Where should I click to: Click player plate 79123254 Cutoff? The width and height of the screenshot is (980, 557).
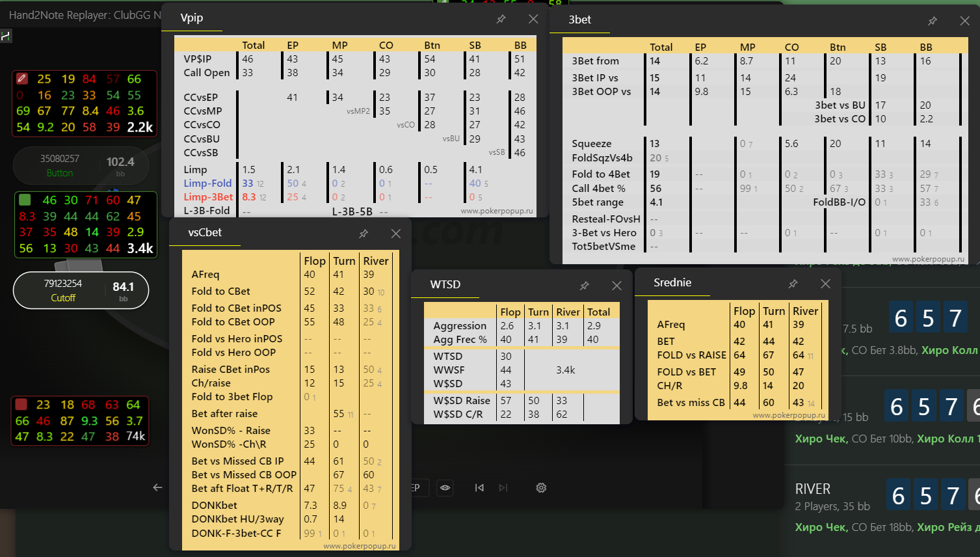(x=81, y=290)
